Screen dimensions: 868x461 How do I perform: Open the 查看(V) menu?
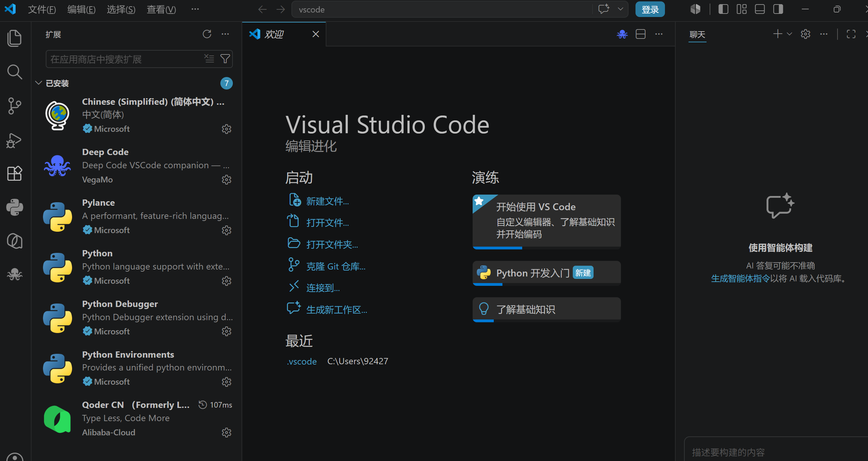161,9
